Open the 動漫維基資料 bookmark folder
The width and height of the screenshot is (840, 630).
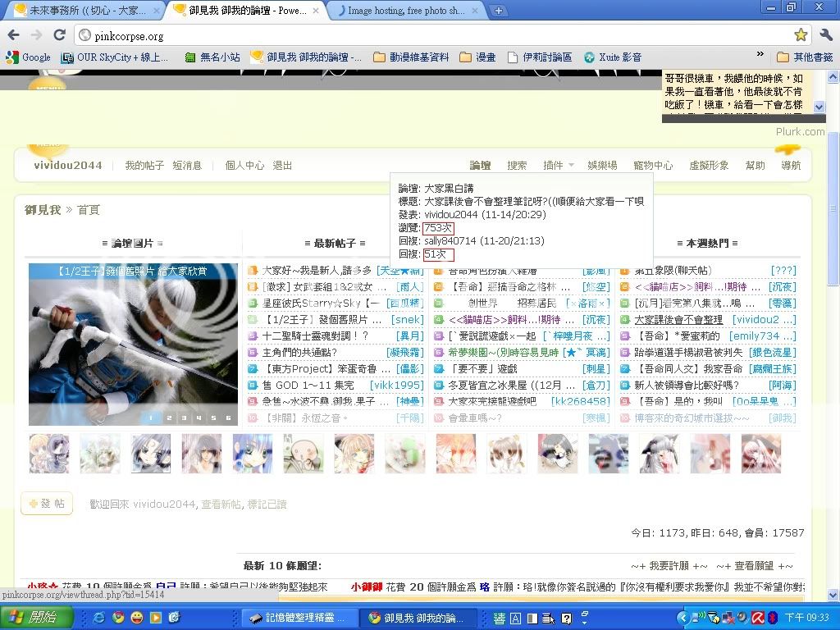point(411,57)
